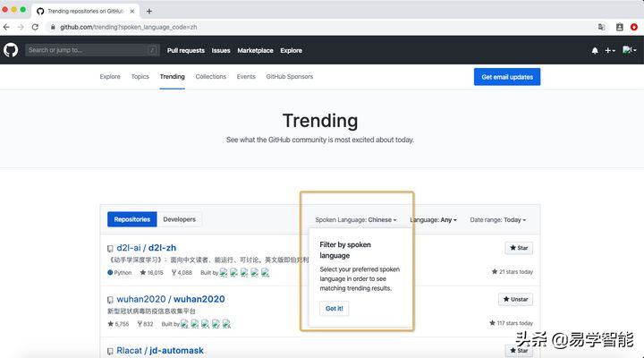The width and height of the screenshot is (644, 358).
Task: Click the Trending page heading
Action: (x=320, y=121)
